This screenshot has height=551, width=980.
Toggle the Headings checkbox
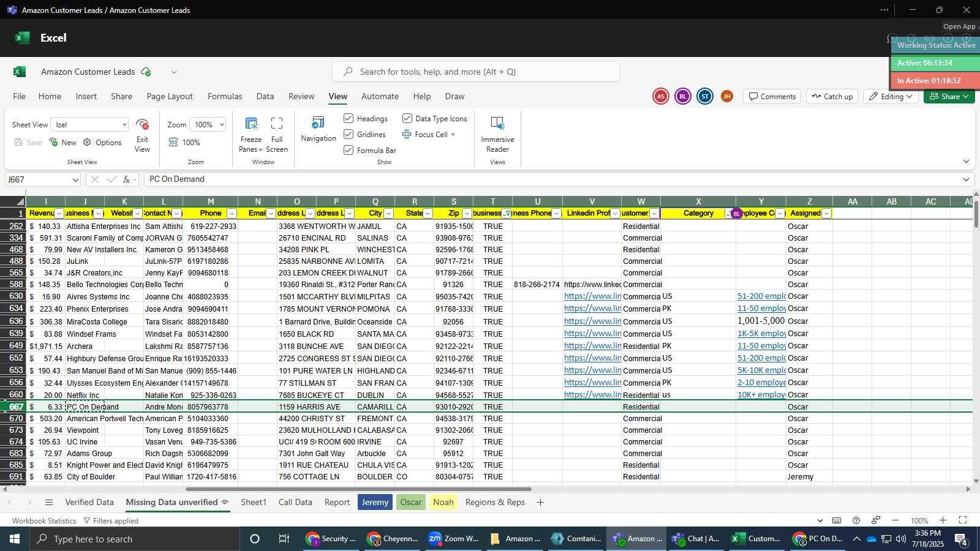[x=349, y=118]
